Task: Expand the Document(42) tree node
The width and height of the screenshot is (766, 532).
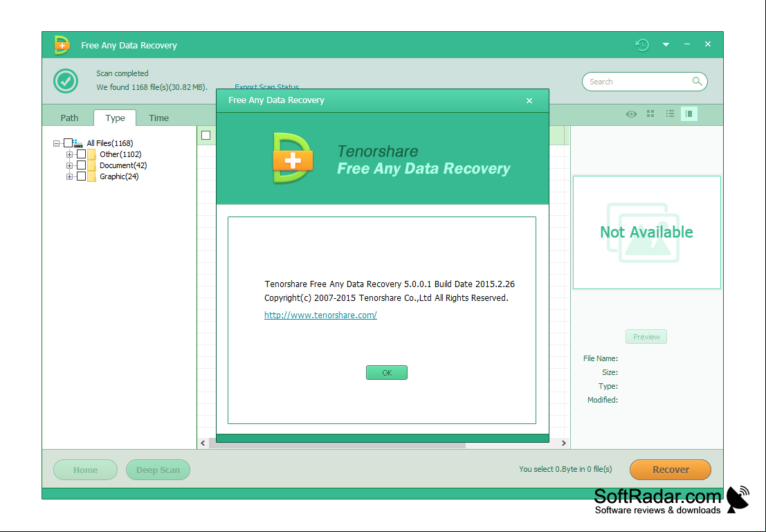Action: click(69, 165)
